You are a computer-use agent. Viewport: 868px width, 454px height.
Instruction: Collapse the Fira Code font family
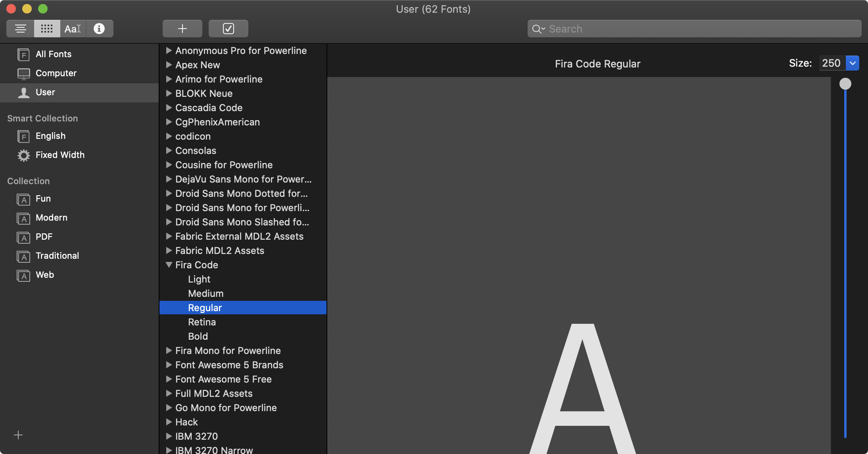[169, 265]
